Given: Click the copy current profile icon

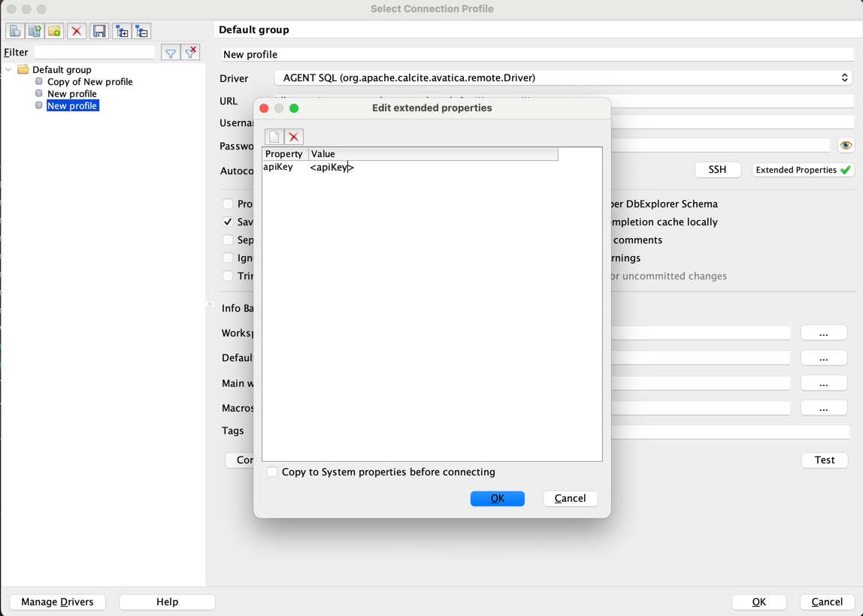Looking at the screenshot, I should tap(35, 32).
